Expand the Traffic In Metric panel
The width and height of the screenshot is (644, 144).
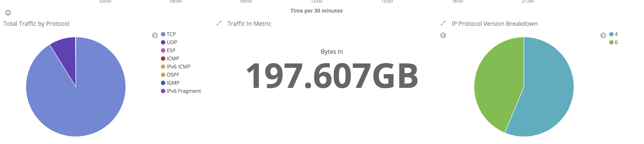point(219,23)
